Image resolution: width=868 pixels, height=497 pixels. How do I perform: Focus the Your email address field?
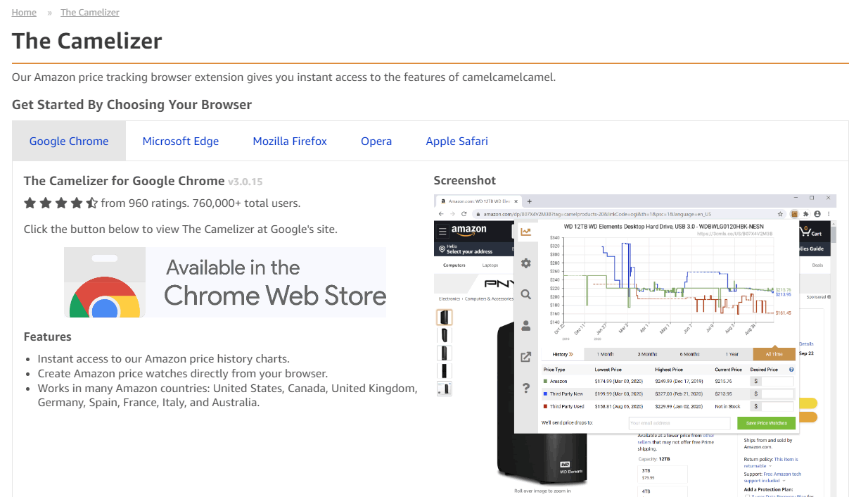coord(679,423)
